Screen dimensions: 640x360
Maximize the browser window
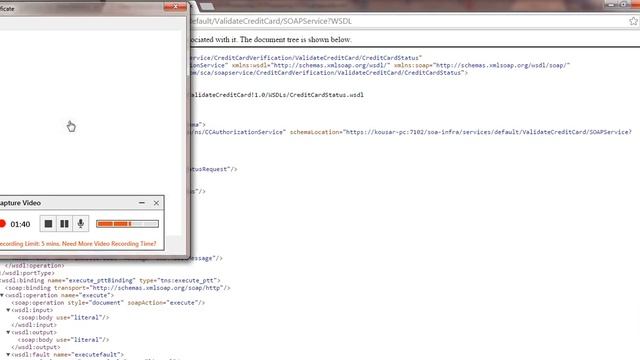(x=623, y=4)
